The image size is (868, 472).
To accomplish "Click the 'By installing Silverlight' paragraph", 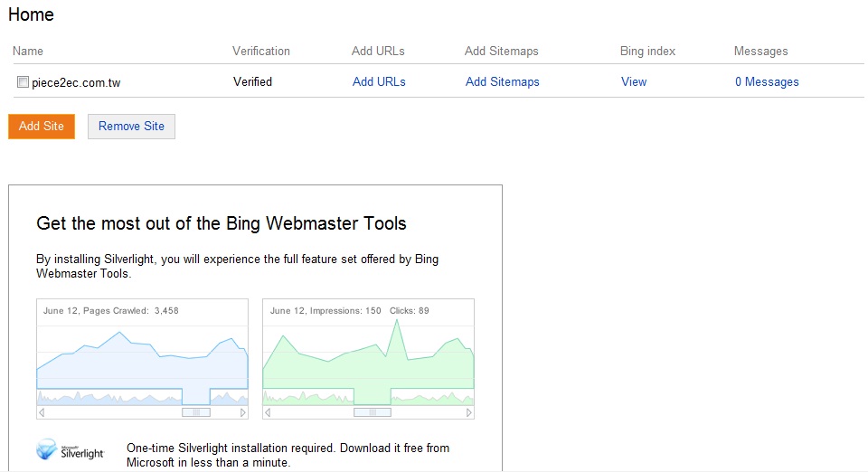I will tap(237, 266).
